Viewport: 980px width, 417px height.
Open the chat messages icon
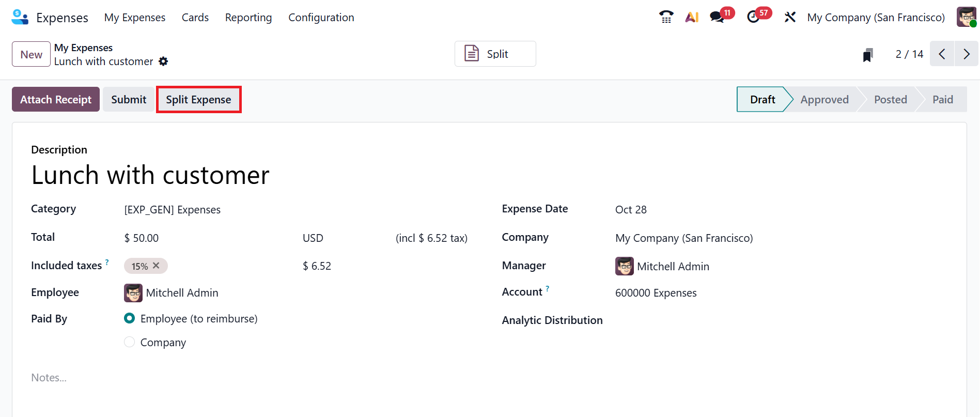tap(717, 17)
